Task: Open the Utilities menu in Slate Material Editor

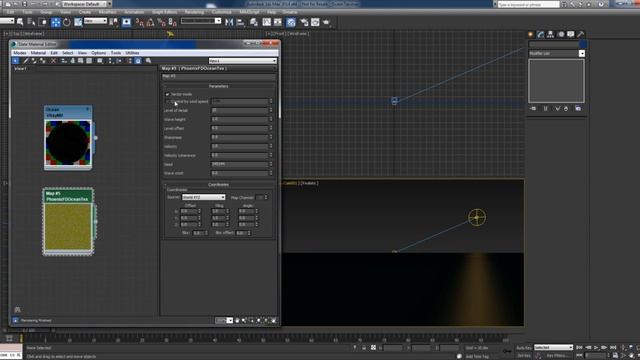Action: [x=132, y=53]
